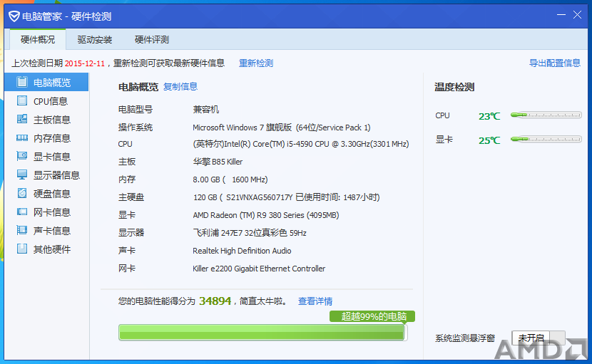Open the CPU信息 section
This screenshot has width=592, height=364.
(46, 101)
